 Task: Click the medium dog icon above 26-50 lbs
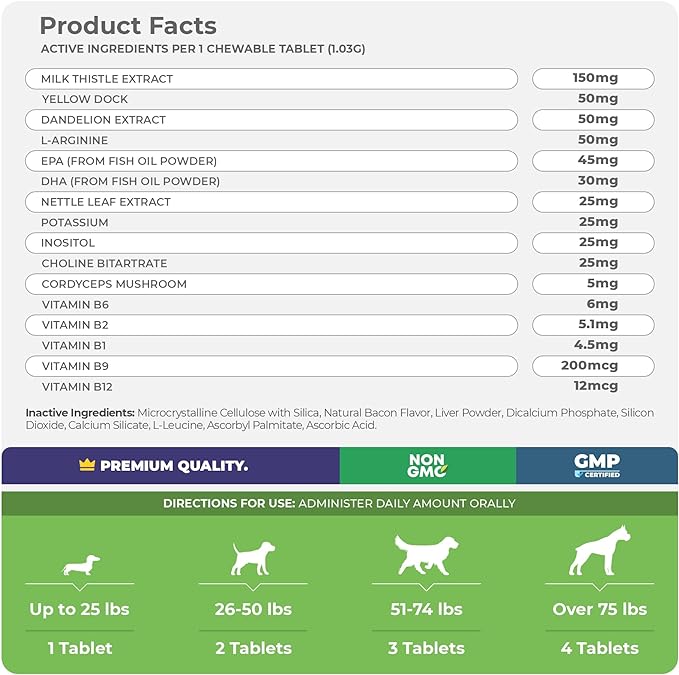(x=253, y=558)
